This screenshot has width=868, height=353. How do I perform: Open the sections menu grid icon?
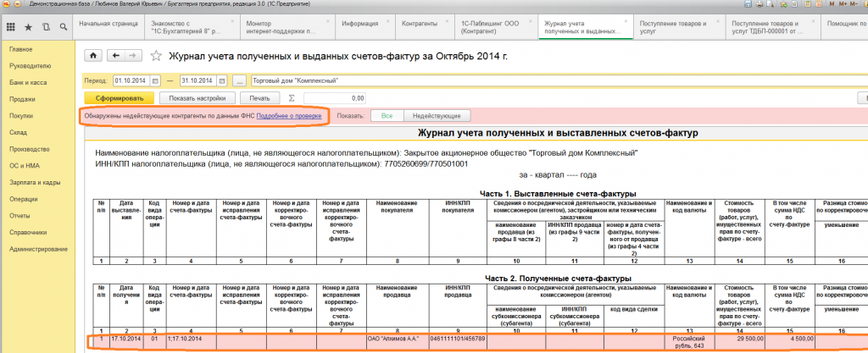pos(12,28)
